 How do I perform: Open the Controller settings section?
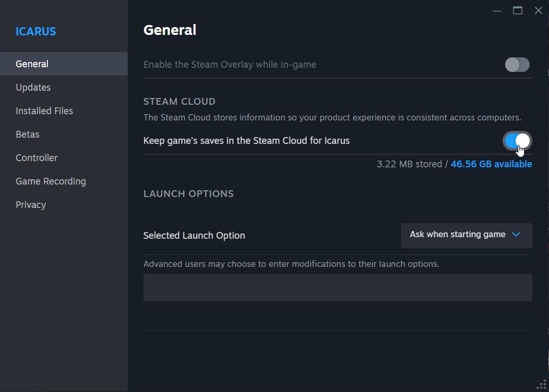36,157
